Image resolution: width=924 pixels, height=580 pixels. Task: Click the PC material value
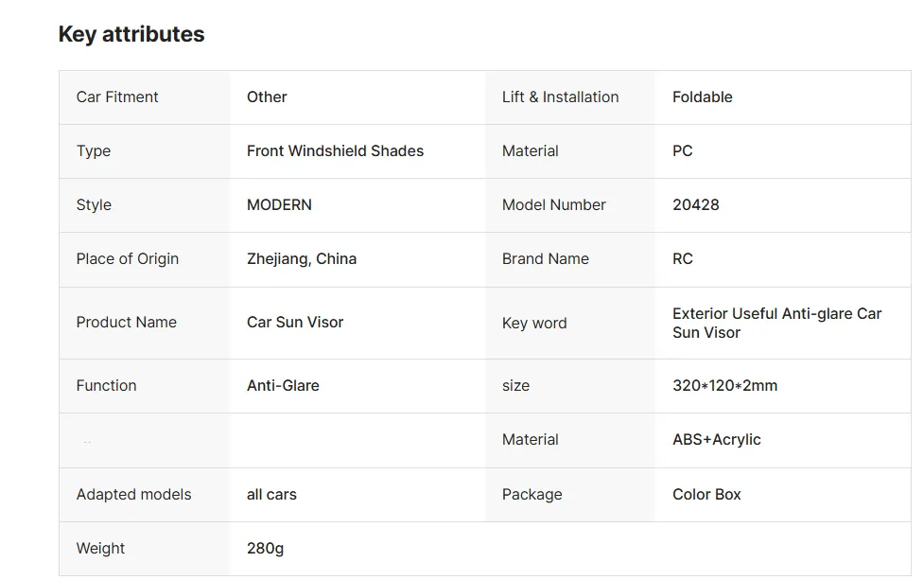click(x=683, y=150)
